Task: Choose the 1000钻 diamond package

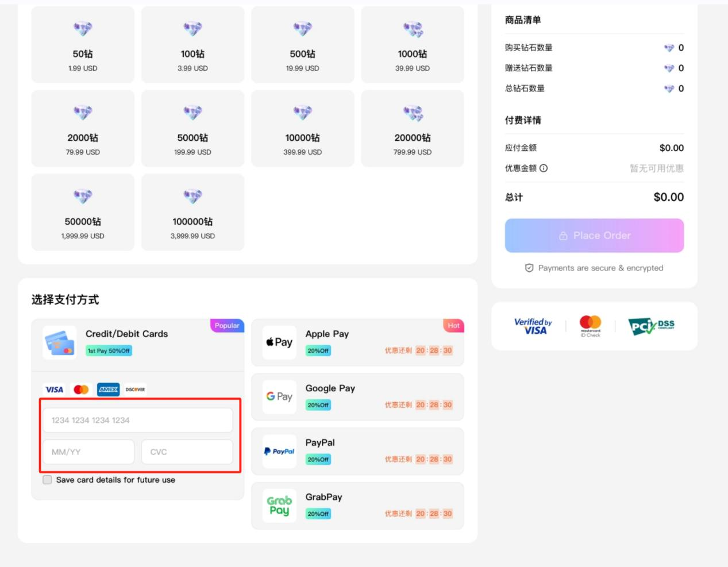Action: [412, 45]
